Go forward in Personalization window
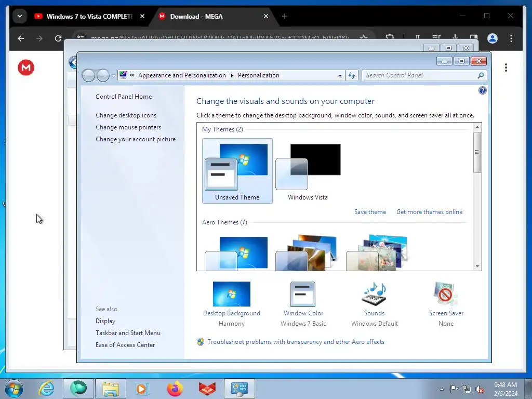The width and height of the screenshot is (532, 399). (103, 75)
